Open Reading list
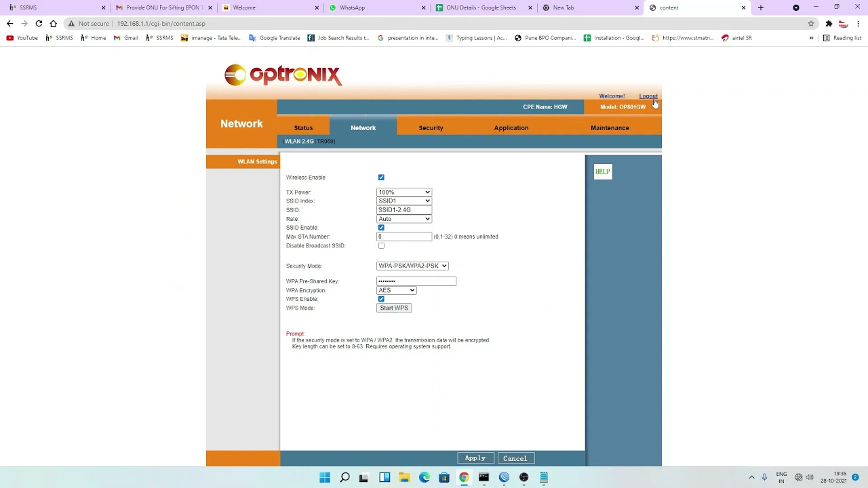Viewport: 868px width, 488px height. [x=842, y=38]
